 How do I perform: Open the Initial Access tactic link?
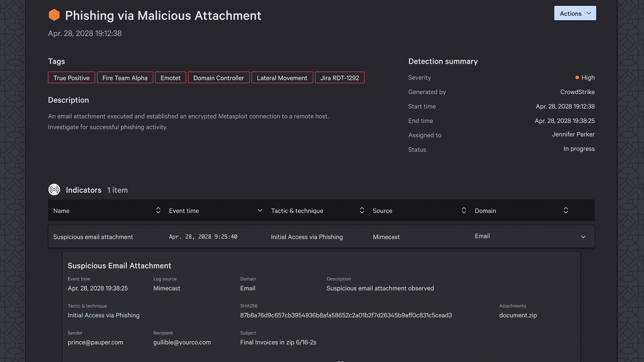point(86,315)
